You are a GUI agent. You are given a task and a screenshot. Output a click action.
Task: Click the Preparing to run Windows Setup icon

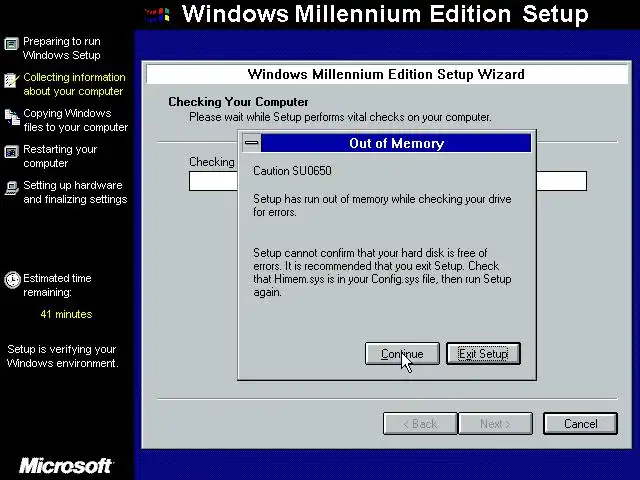[11, 44]
